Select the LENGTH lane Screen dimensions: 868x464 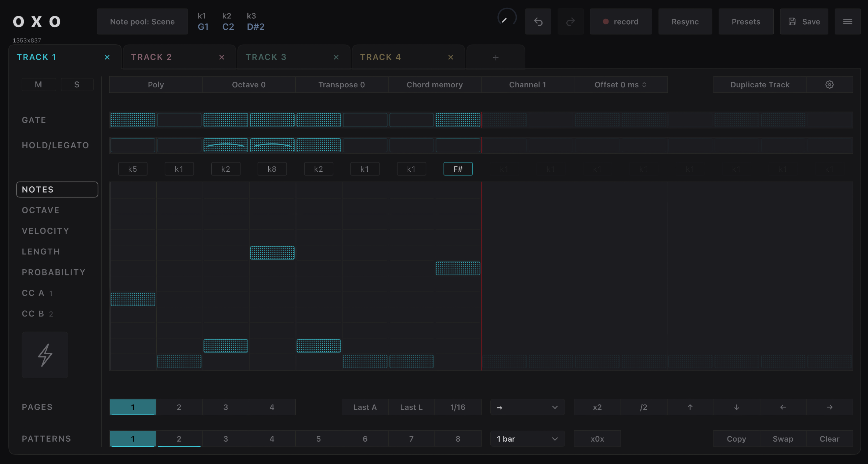(x=41, y=252)
